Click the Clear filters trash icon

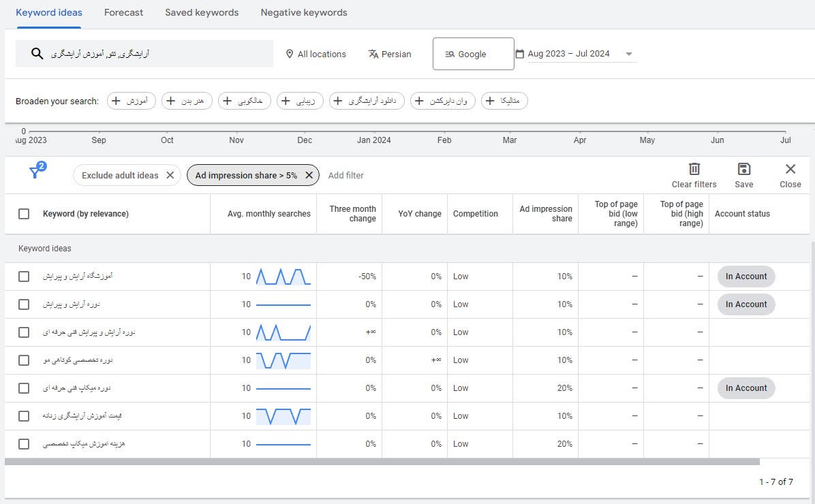point(694,169)
